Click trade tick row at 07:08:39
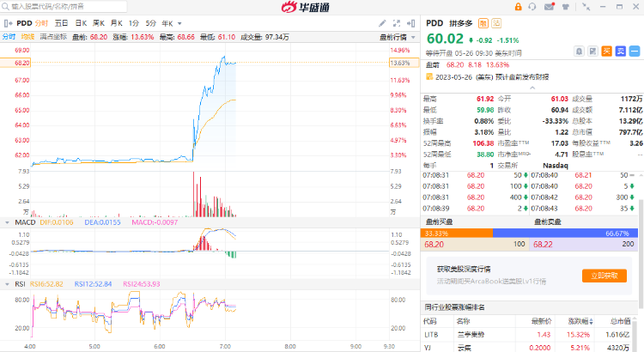 475,209
